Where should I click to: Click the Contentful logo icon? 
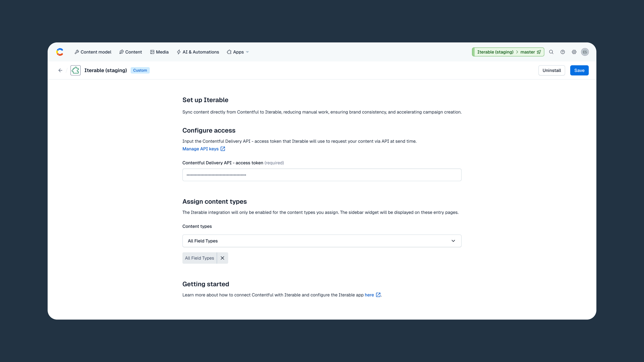(60, 52)
